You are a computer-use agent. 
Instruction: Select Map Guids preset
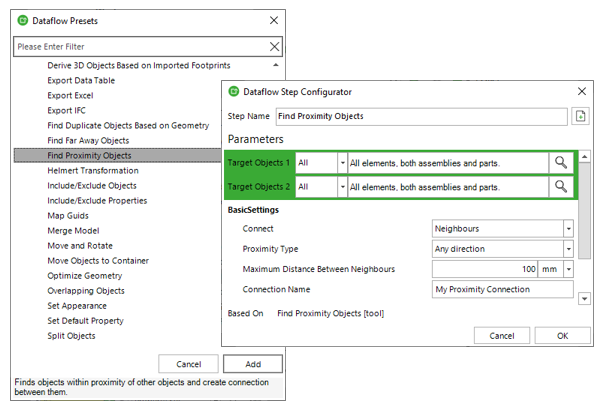(68, 216)
